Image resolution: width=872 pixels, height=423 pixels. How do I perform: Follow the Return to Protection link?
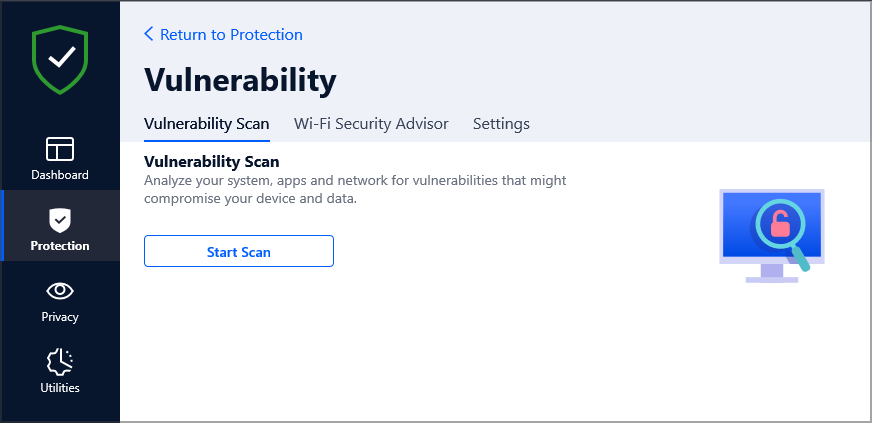pos(231,34)
